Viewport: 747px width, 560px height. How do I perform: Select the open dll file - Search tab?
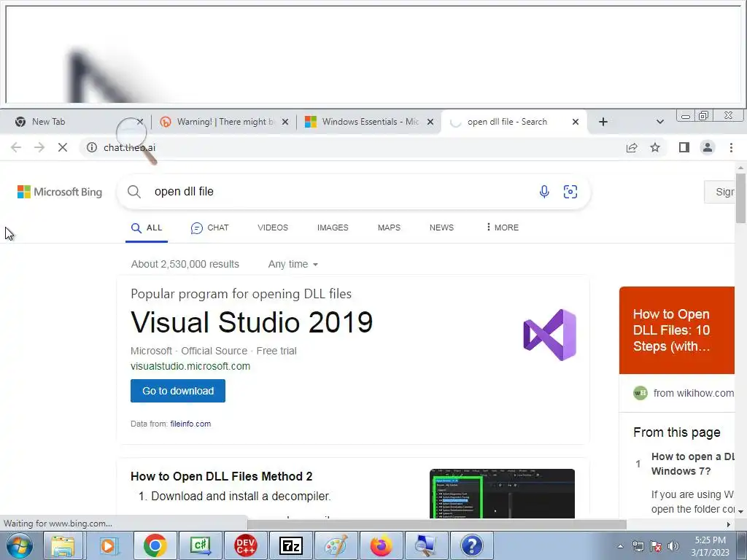pyautogui.click(x=514, y=122)
